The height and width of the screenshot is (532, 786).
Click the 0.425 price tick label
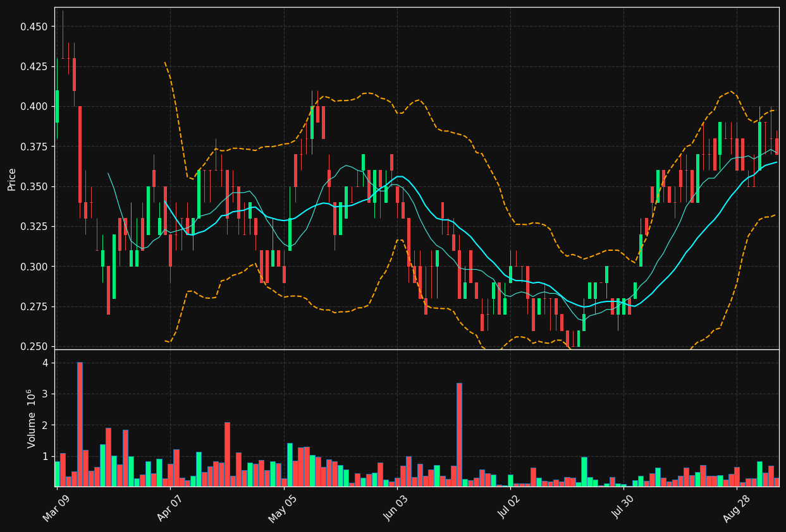[33, 66]
